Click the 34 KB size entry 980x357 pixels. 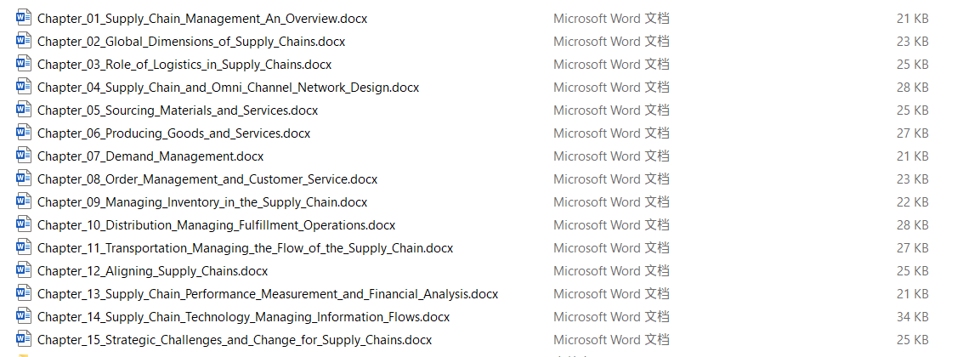(x=913, y=317)
